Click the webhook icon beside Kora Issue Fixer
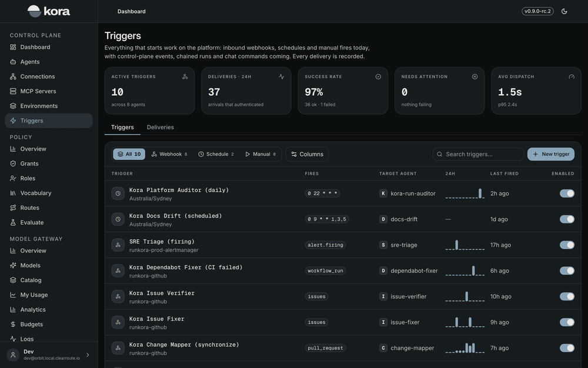 [118, 322]
